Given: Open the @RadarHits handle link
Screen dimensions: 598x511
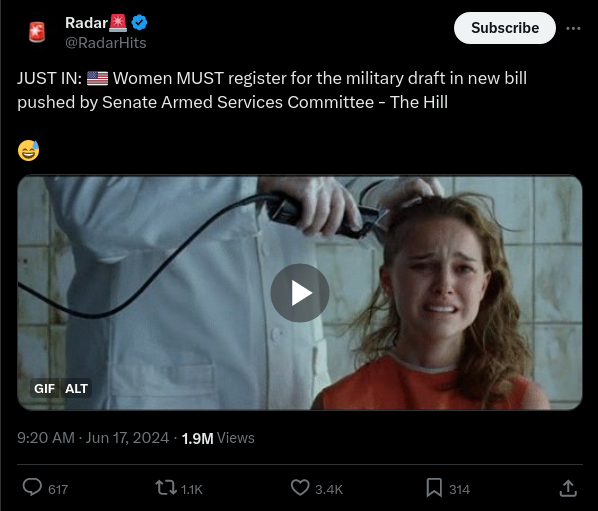Looking at the screenshot, I should pos(106,43).
